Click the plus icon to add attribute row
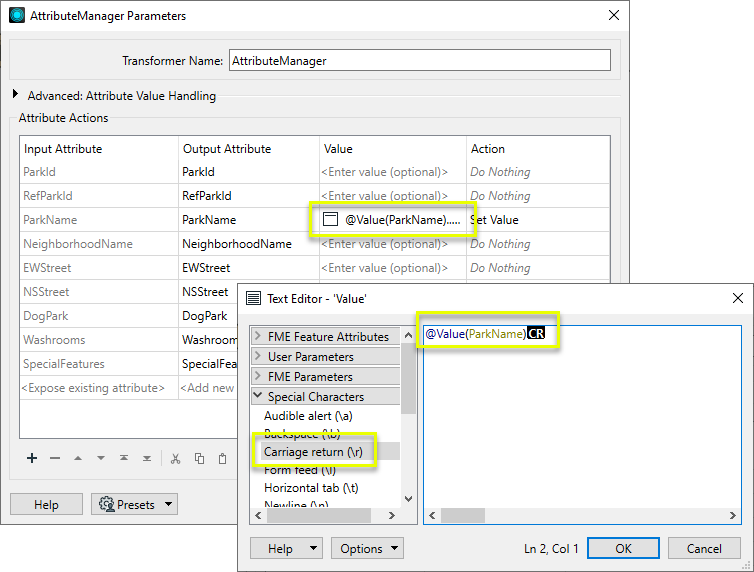Screen dimensions: 754x572 32,458
